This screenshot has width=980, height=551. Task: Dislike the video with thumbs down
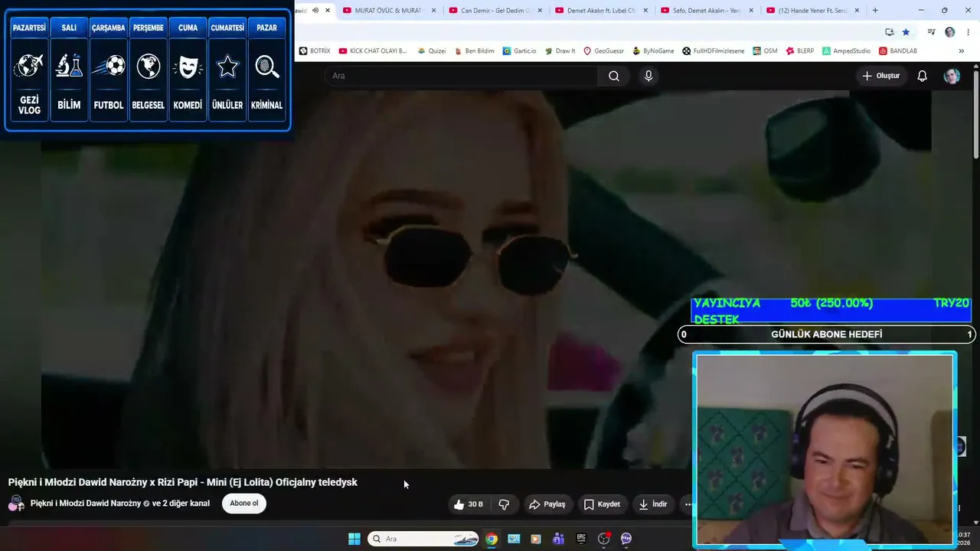(x=504, y=504)
